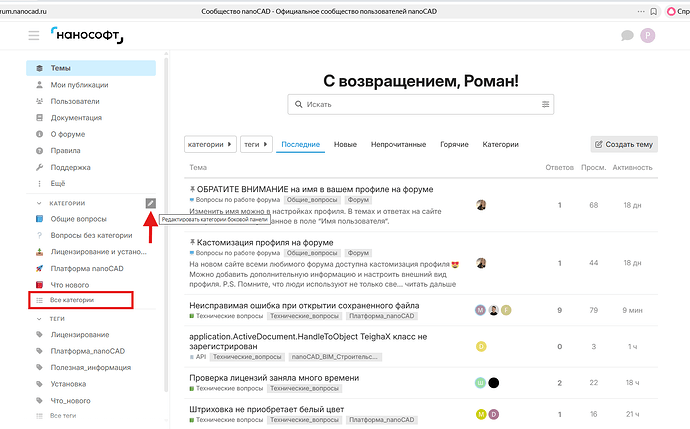Expand the Ещё sidebar menu
Viewport: 690px width, 429px height.
58,183
